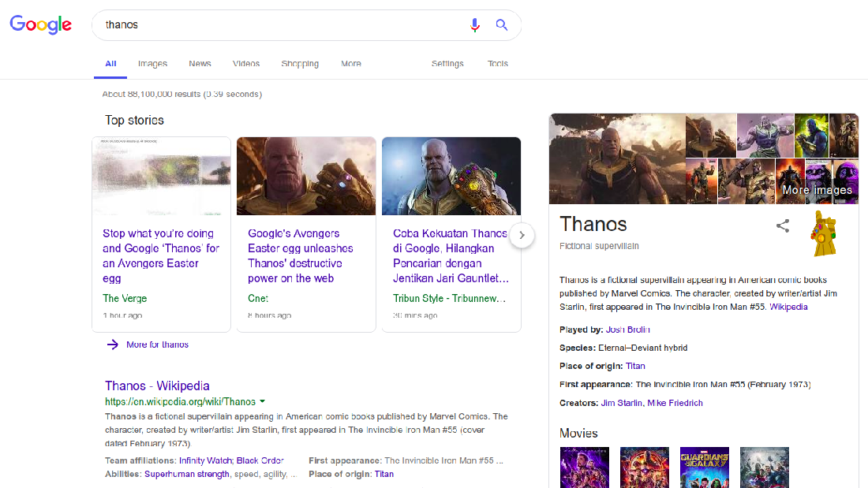Viewport: 868px width, 488px height.
Task: Open Guardians of the Galaxy movie poster
Action: click(x=704, y=468)
